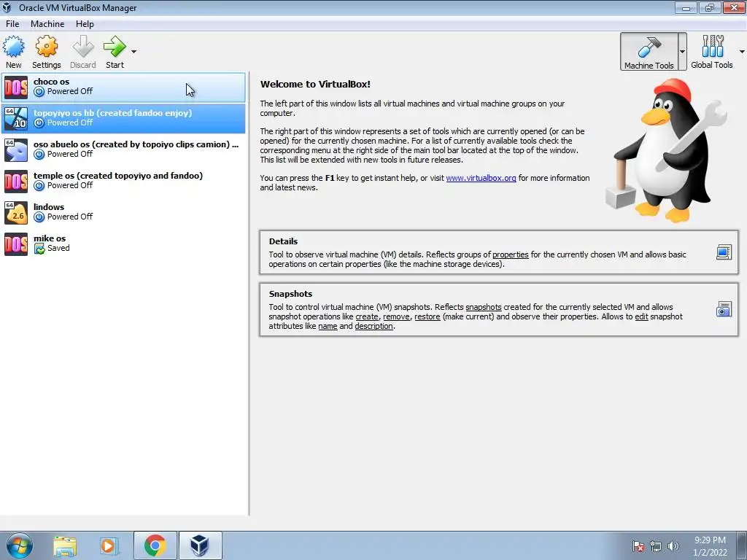Click the description link in Snapshots
The height and width of the screenshot is (560, 747).
pos(374,326)
